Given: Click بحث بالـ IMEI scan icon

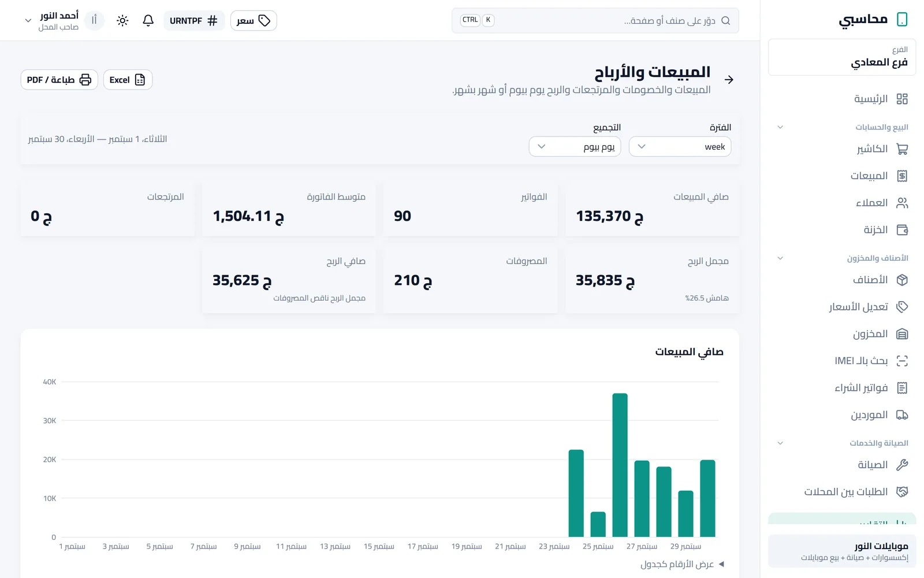Looking at the screenshot, I should [x=902, y=361].
